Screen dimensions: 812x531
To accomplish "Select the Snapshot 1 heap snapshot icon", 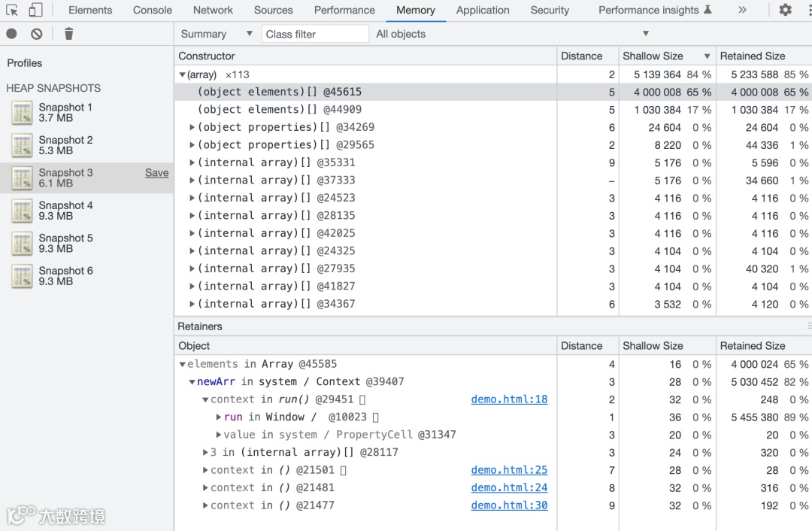I will pos(22,113).
